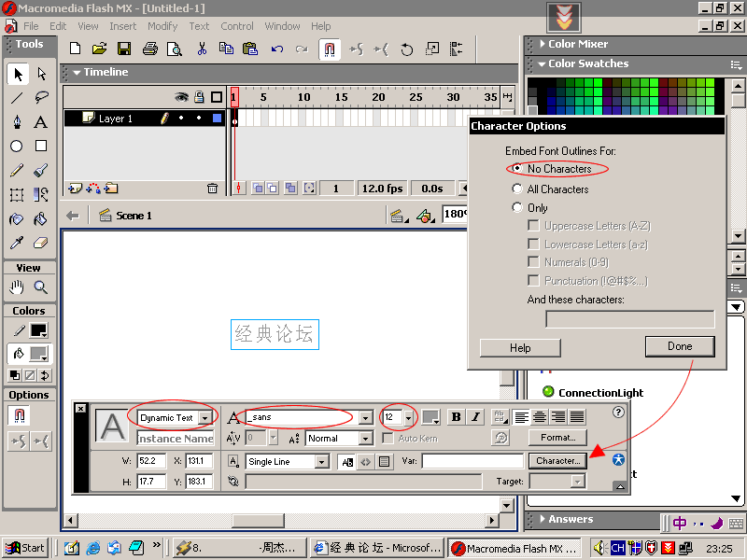Select the Subselection tool

(41, 74)
